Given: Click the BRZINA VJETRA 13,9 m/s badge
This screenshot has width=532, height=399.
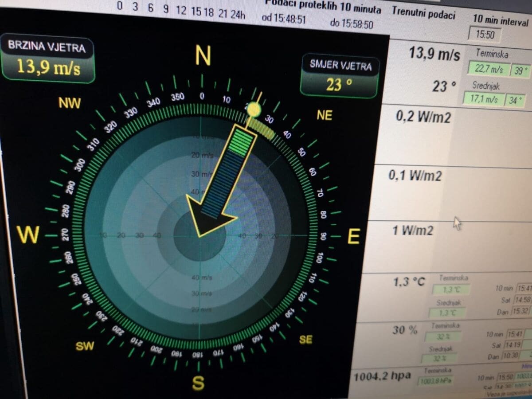Looking at the screenshot, I should coord(48,60).
